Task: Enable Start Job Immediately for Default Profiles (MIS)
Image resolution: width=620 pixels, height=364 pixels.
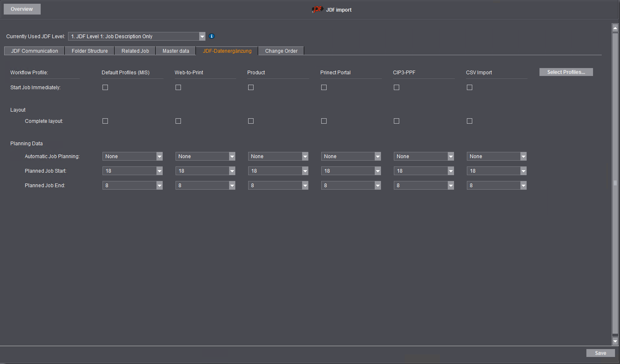Action: pos(105,88)
